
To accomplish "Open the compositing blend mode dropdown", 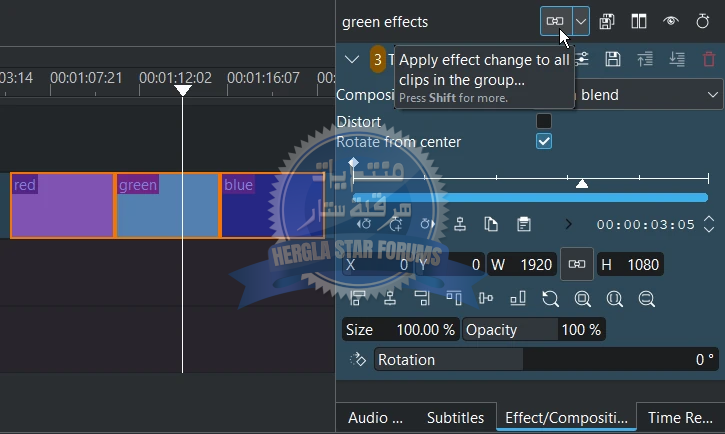I will 650,95.
